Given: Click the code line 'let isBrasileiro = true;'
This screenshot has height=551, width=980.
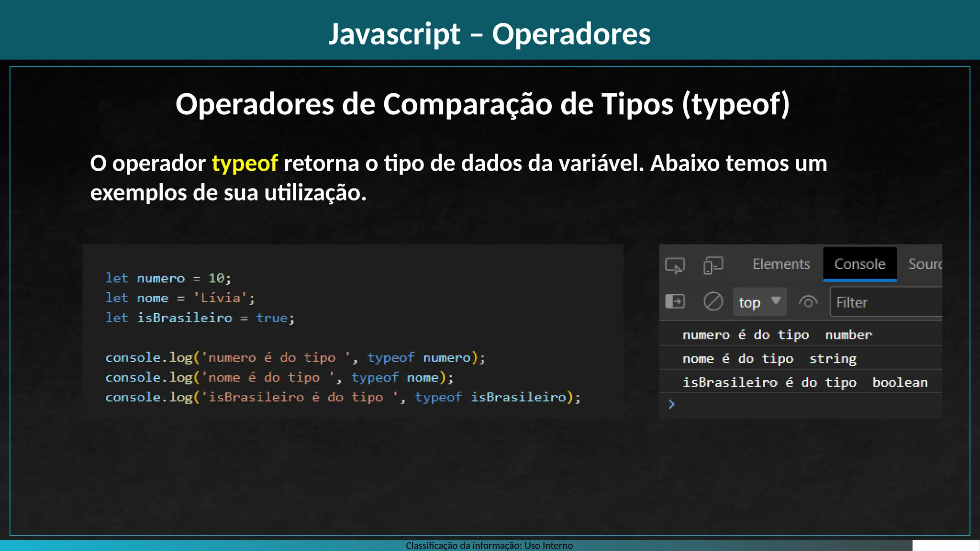Looking at the screenshot, I should tap(200, 318).
